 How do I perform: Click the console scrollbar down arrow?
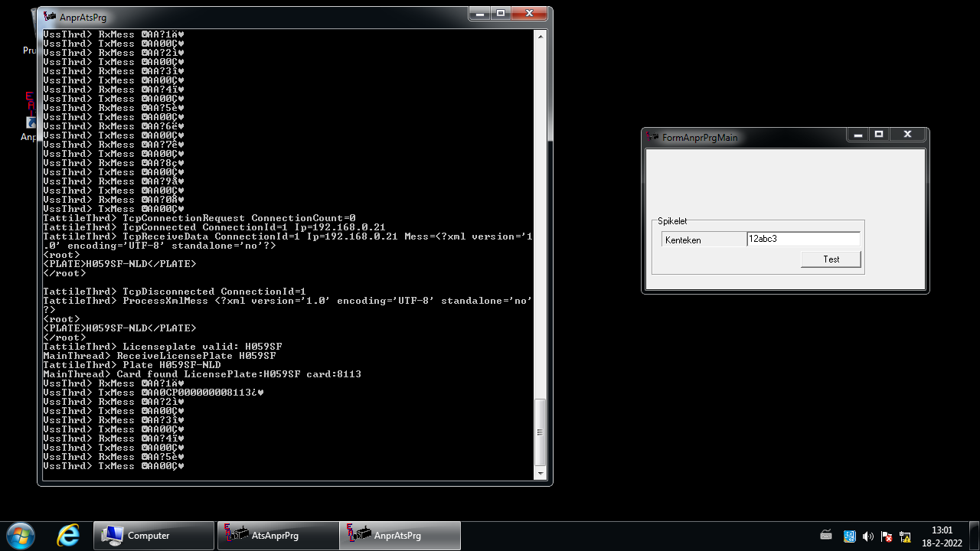pos(541,474)
